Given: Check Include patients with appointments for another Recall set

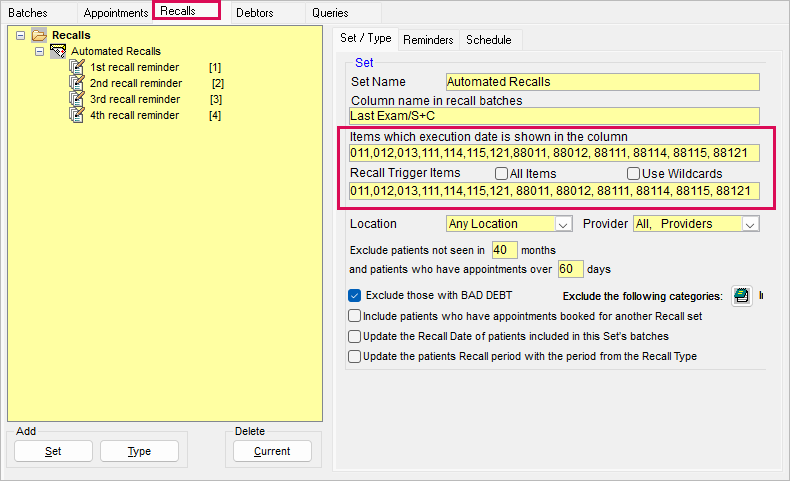Looking at the screenshot, I should (x=355, y=316).
